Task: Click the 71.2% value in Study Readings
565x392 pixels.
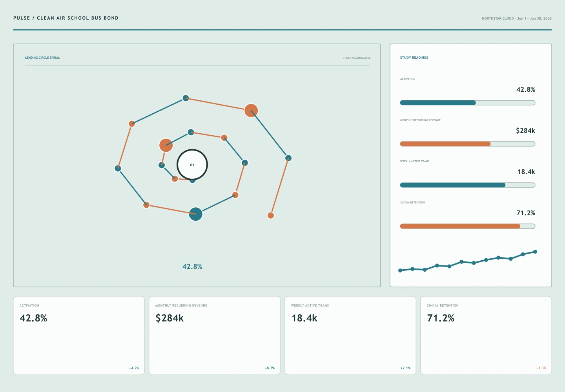Action: point(526,213)
